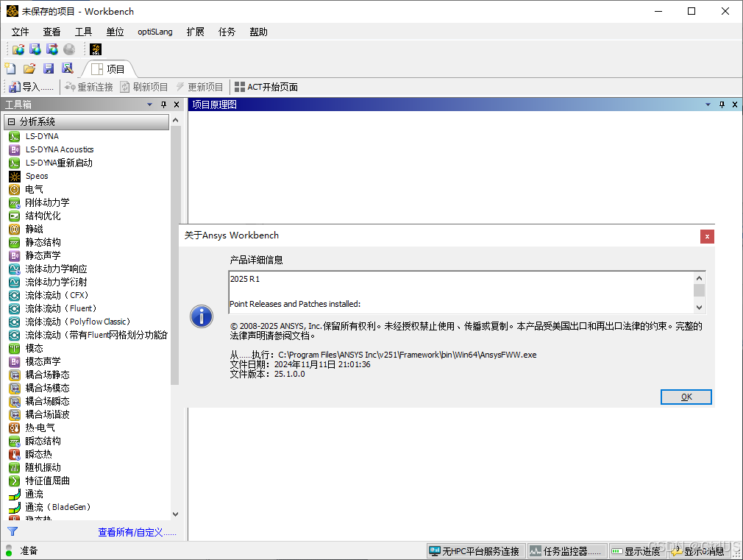The image size is (743, 560).
Task: Open the 工具 menu
Action: [83, 32]
